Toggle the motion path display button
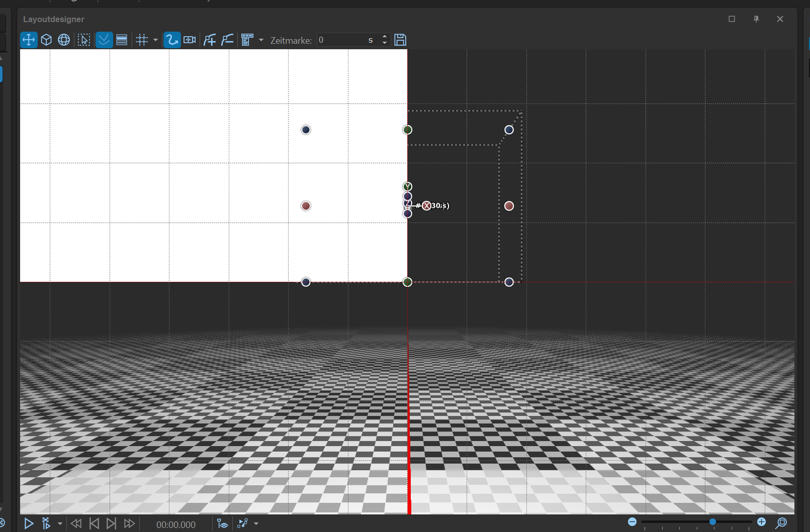810x532 pixels. tap(172, 40)
